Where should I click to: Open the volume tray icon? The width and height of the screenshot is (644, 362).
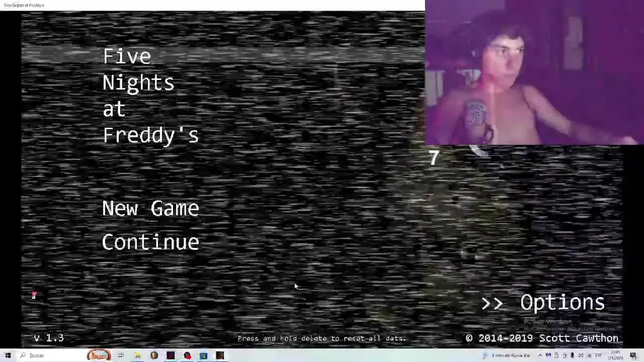[581, 355]
